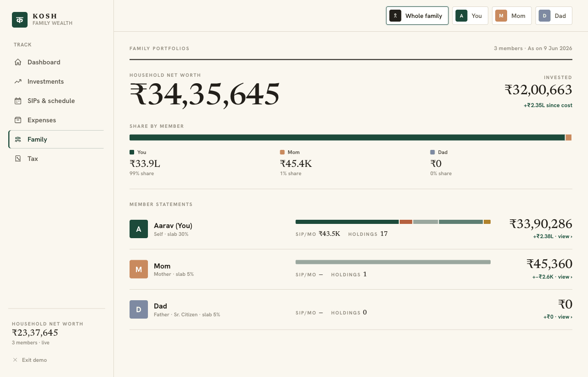Switch to Dad member view

click(x=554, y=16)
